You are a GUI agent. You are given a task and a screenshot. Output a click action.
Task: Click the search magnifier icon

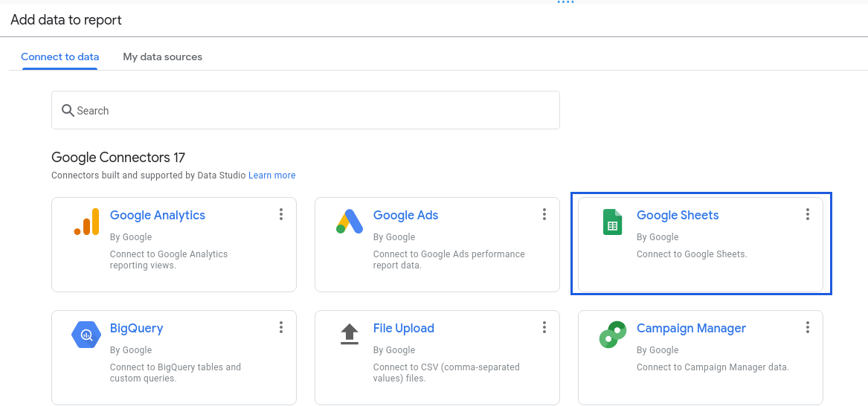pyautogui.click(x=68, y=110)
